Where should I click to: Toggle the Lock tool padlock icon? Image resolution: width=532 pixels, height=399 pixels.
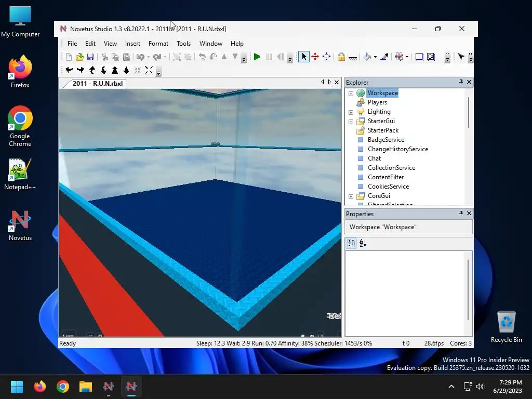click(x=341, y=57)
